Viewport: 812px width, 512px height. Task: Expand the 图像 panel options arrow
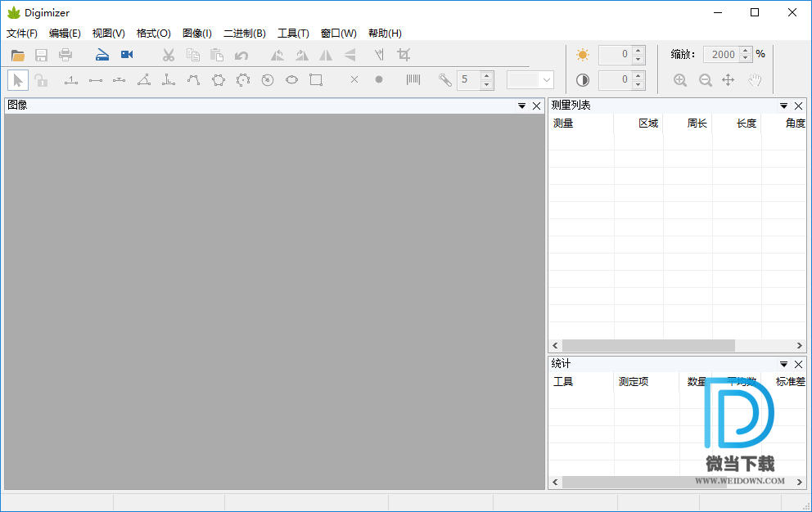[x=521, y=106]
